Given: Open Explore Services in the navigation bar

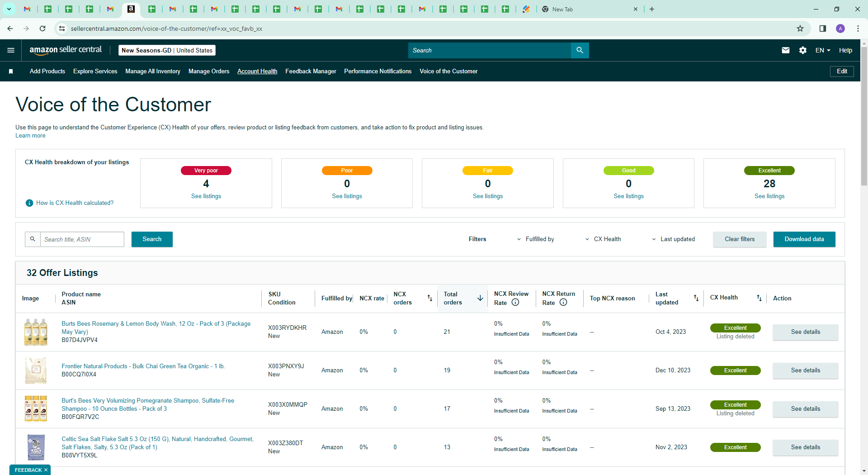Looking at the screenshot, I should pyautogui.click(x=95, y=71).
